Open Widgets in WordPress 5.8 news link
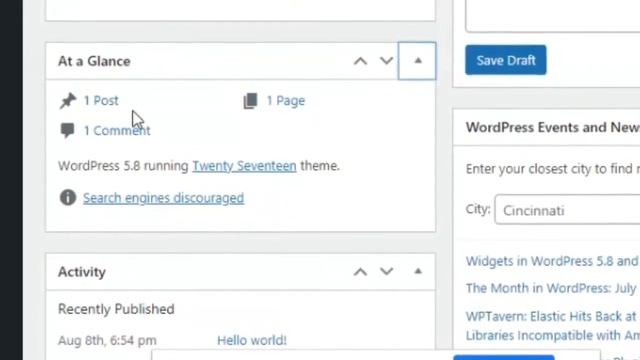640x360 pixels. coord(553,261)
